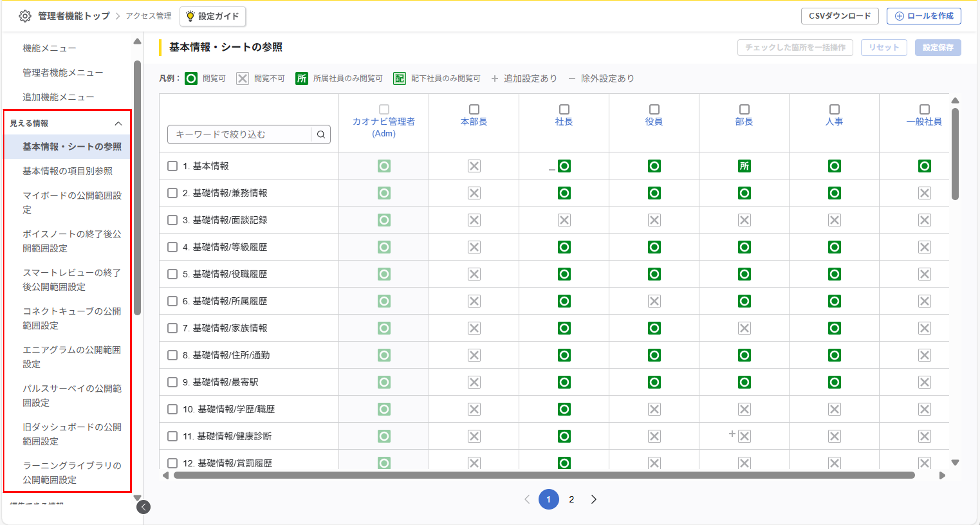The width and height of the screenshot is (980, 525).
Task: Click the green circle for 社長 in 基本情報 row
Action: (x=564, y=166)
